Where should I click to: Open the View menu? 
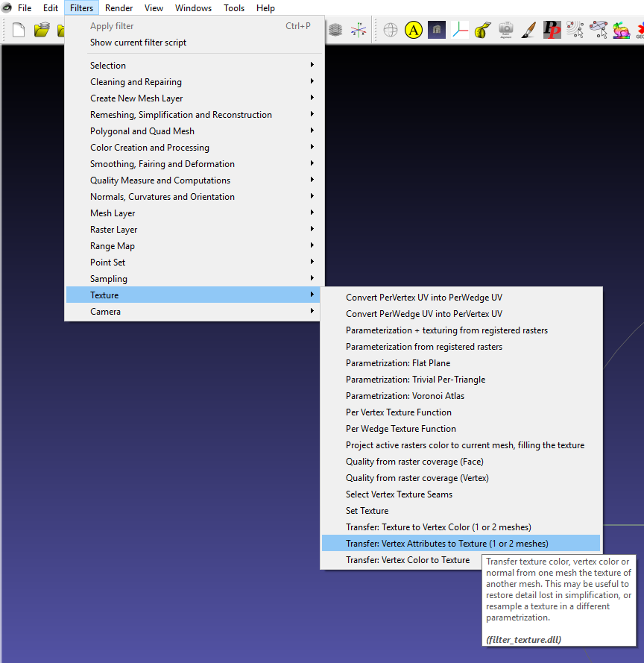(154, 8)
